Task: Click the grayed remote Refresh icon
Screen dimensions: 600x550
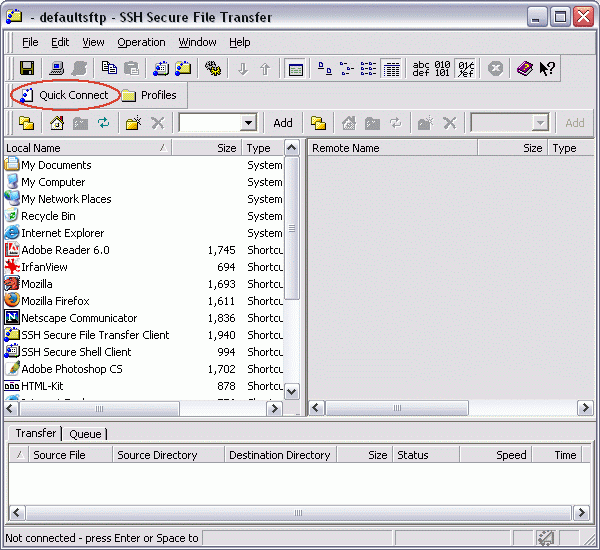Action: (x=396, y=123)
